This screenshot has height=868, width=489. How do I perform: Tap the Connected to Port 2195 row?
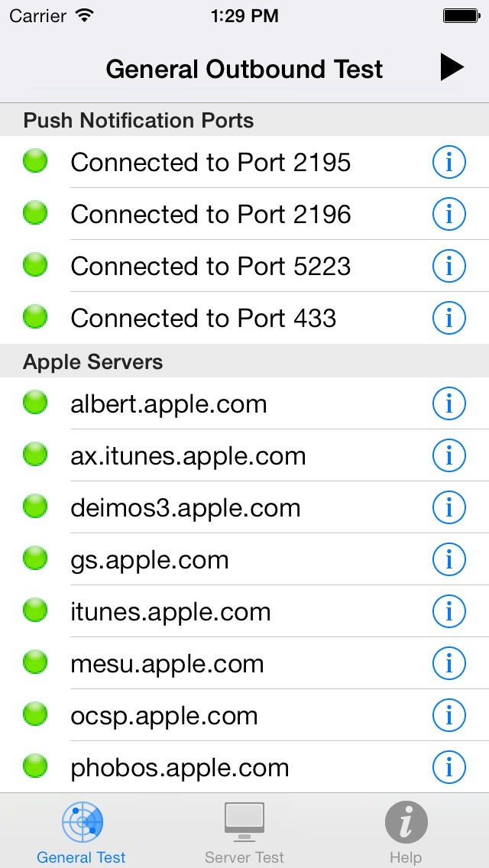click(211, 162)
